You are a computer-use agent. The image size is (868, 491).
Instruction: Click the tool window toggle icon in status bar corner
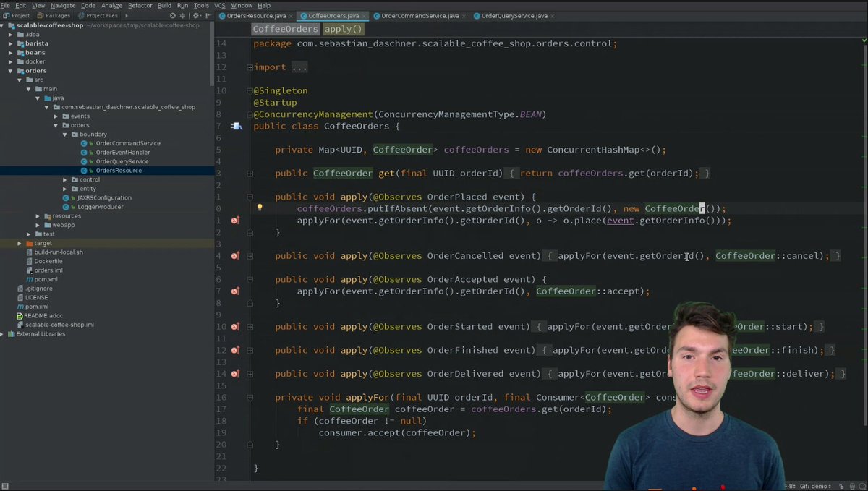(6, 486)
